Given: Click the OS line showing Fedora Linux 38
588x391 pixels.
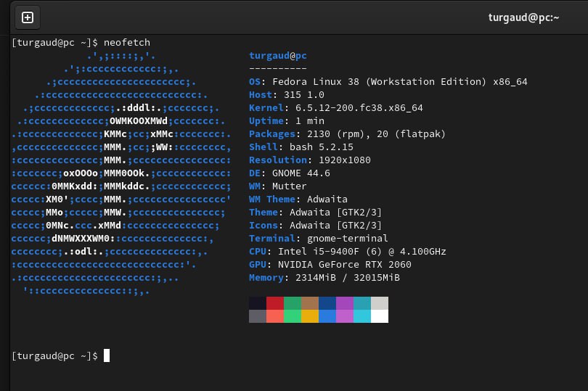Looking at the screenshot, I should 388,82.
